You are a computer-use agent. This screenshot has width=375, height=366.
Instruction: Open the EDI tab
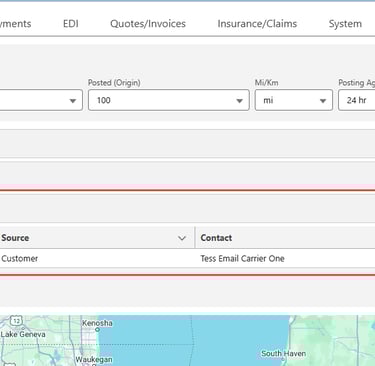71,24
